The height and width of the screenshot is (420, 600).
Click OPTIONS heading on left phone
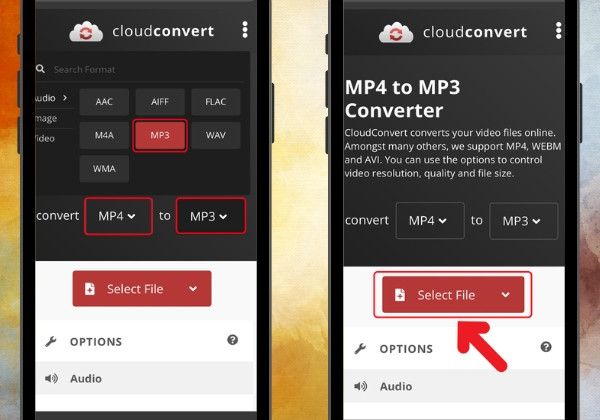coord(96,342)
